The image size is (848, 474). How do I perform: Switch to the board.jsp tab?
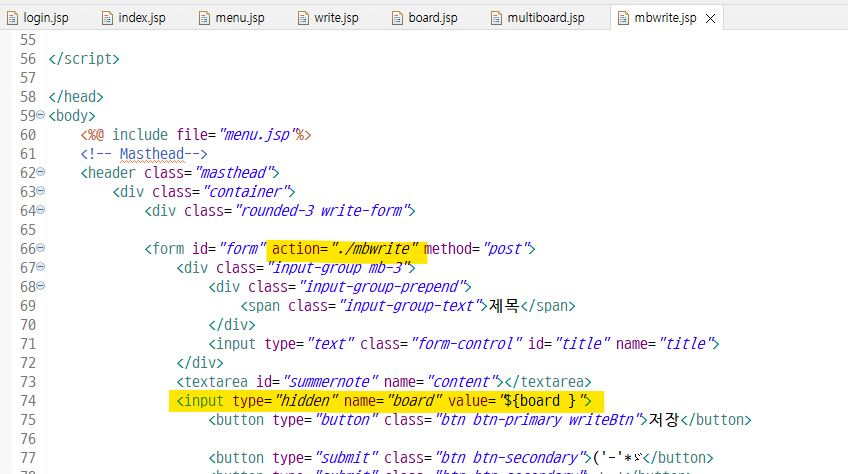pos(425,18)
